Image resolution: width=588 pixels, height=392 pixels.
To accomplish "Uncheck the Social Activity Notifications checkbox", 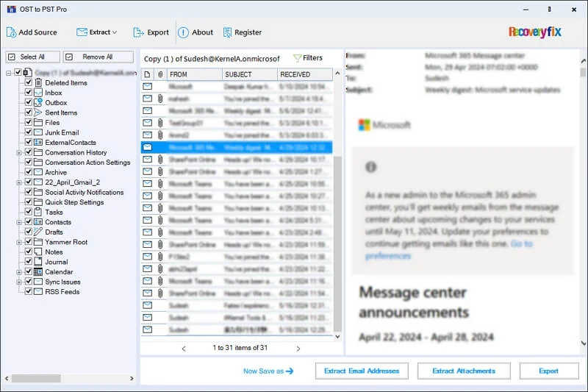I will click(29, 192).
